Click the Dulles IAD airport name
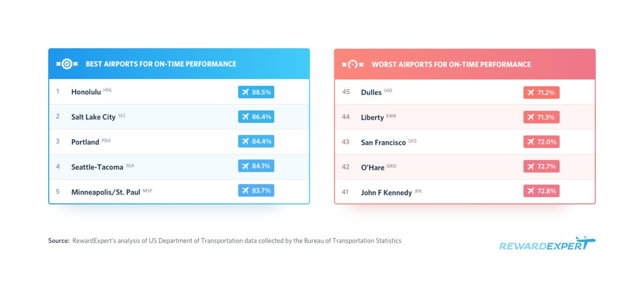The height and width of the screenshot is (294, 644). (371, 92)
